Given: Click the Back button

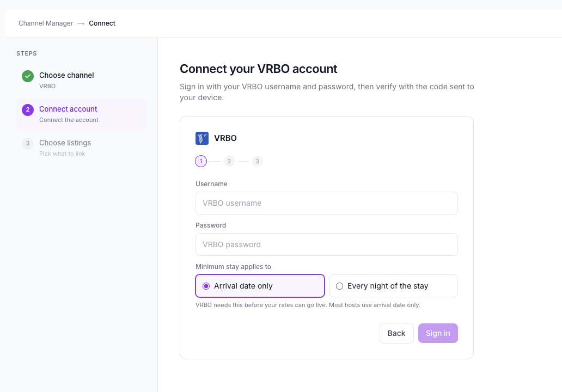Looking at the screenshot, I should (x=396, y=333).
